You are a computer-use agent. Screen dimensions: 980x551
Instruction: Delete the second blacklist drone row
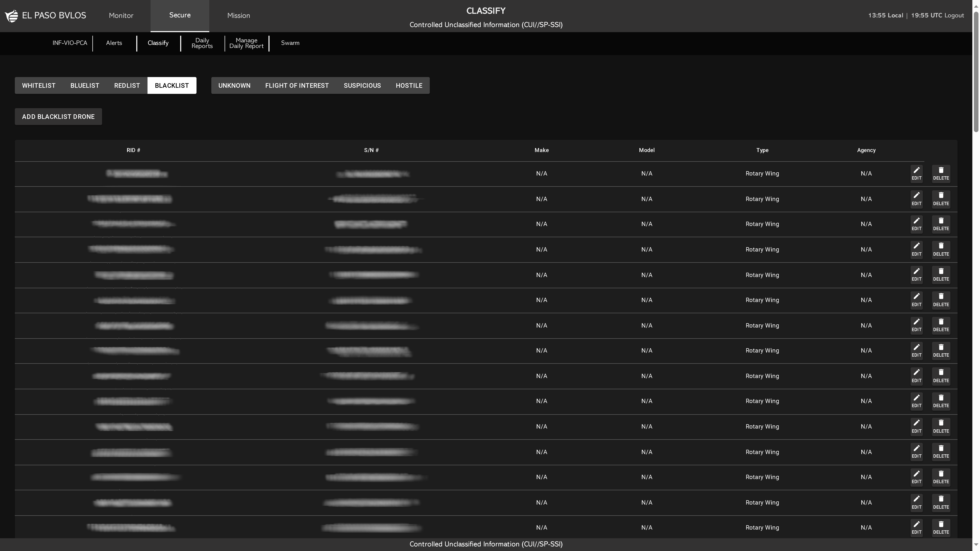point(941,199)
